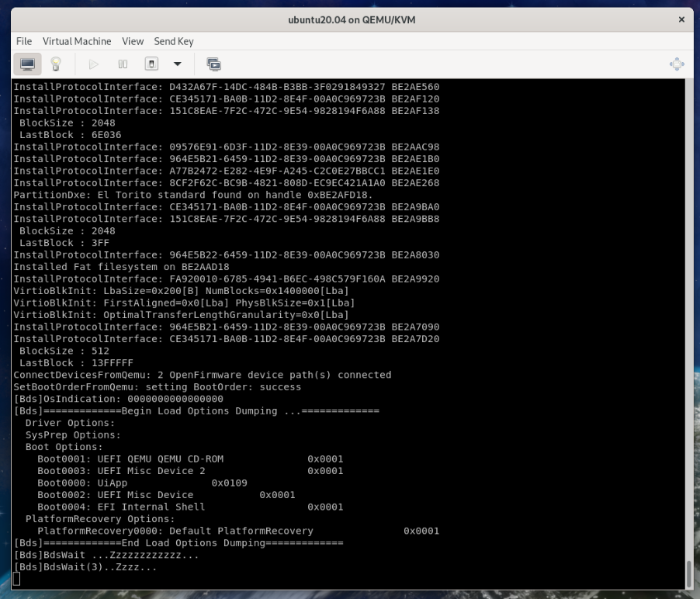Click the LastBlock : 3FF line
This screenshot has width=700, height=599.
point(64,243)
